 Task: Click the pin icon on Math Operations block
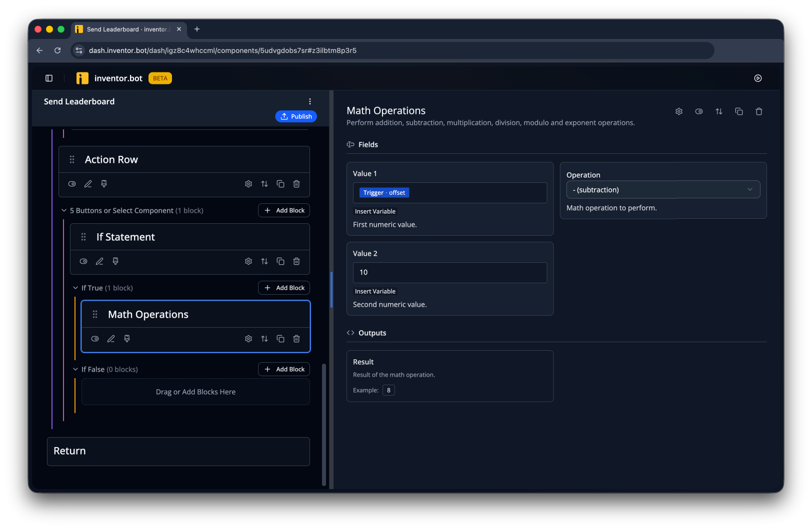(x=127, y=339)
